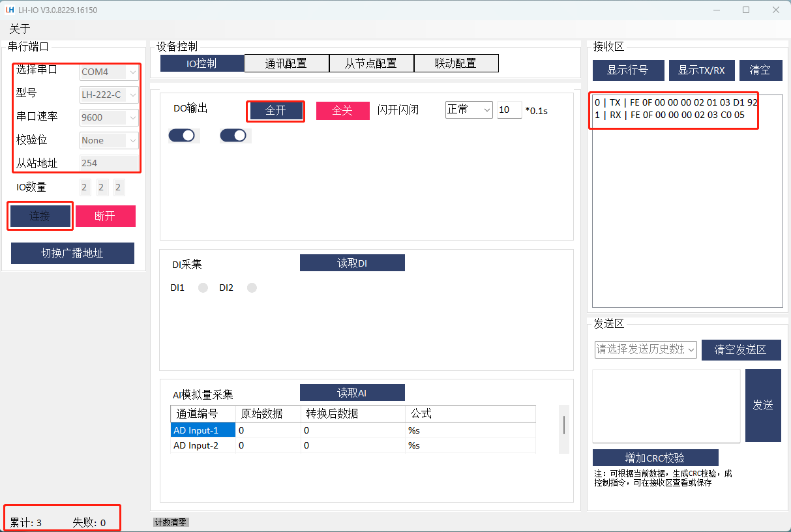This screenshot has height=532, width=791.
Task: Click the DI2 status indicator
Action: coord(252,288)
